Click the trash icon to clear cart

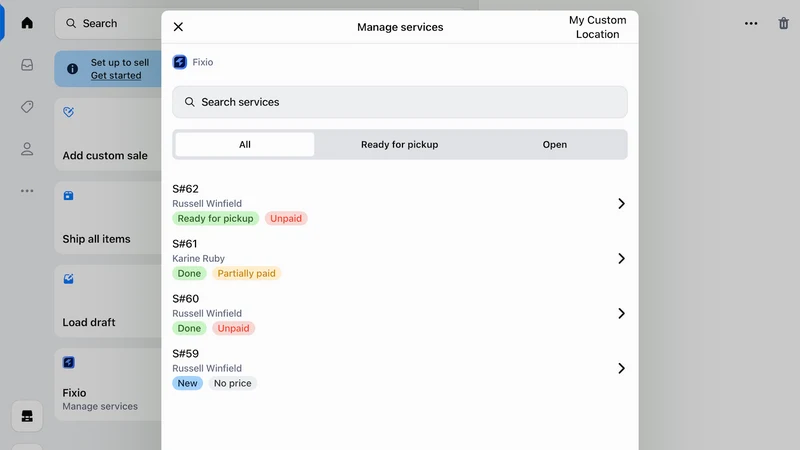784,23
